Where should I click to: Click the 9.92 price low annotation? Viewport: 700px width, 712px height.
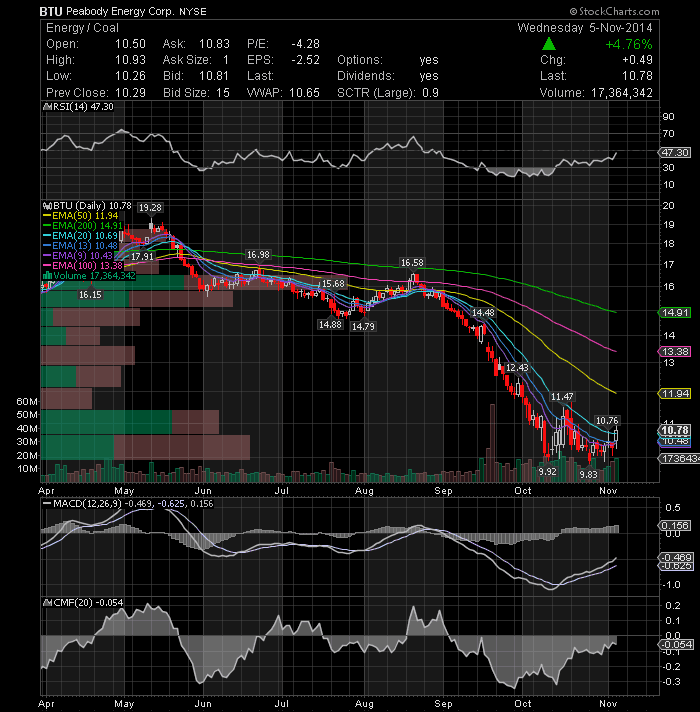[x=547, y=472]
